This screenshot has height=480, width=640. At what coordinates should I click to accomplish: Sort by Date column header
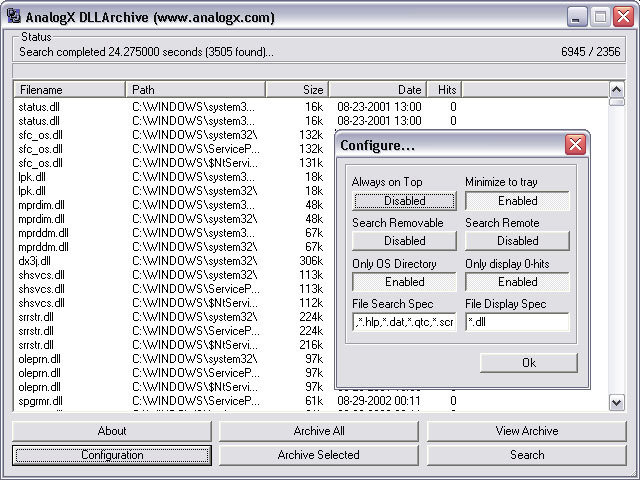tap(378, 89)
